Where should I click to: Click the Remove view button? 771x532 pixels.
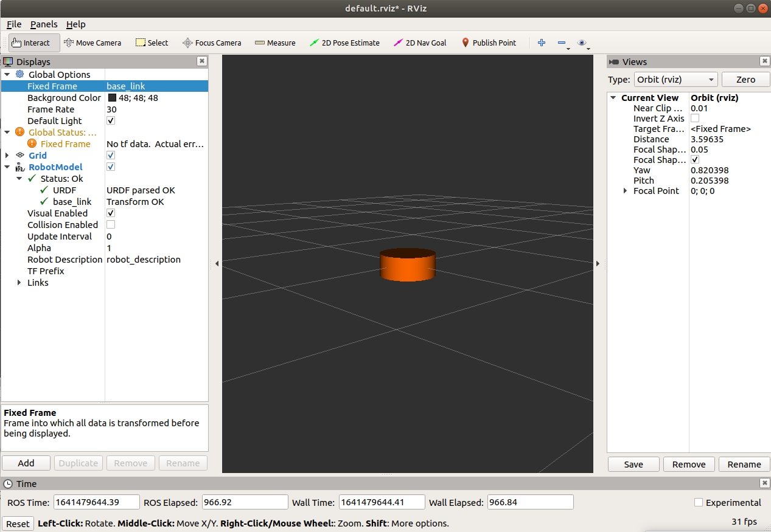pos(689,465)
